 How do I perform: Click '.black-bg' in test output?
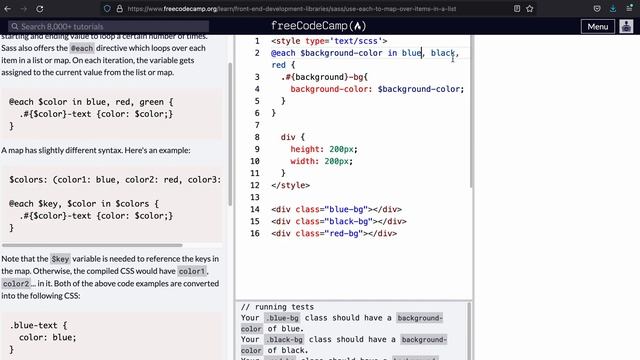point(284,340)
